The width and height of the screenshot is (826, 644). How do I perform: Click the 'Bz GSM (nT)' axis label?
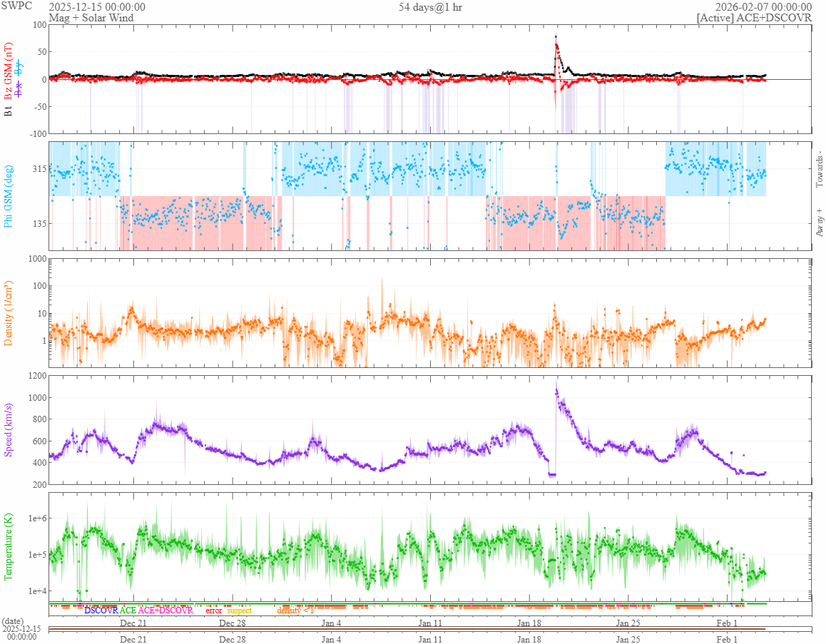point(8,71)
